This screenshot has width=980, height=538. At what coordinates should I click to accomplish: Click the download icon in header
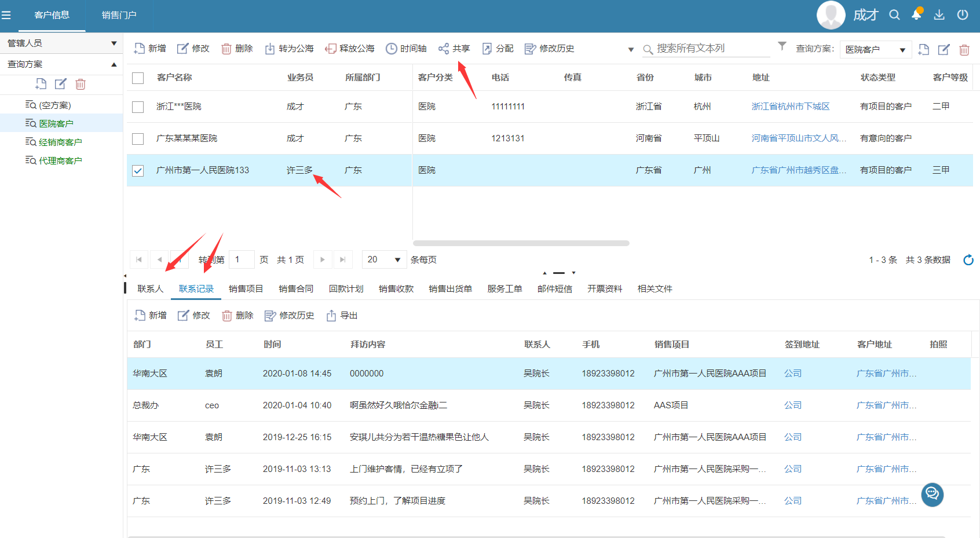(939, 15)
